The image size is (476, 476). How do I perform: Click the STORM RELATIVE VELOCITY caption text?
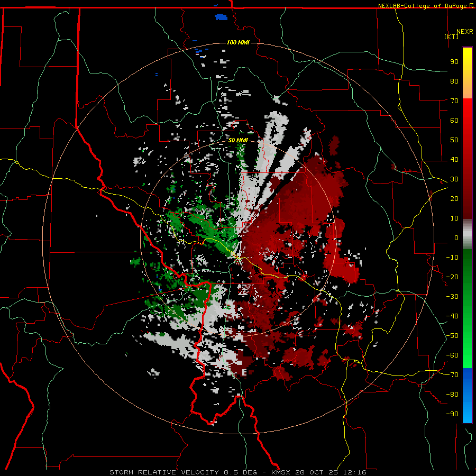pyautogui.click(x=164, y=472)
